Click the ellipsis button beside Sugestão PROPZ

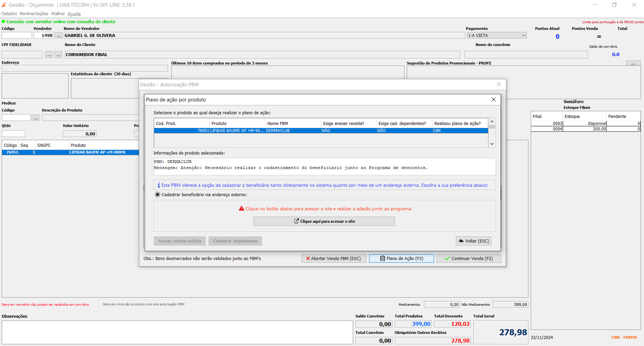coord(633,63)
